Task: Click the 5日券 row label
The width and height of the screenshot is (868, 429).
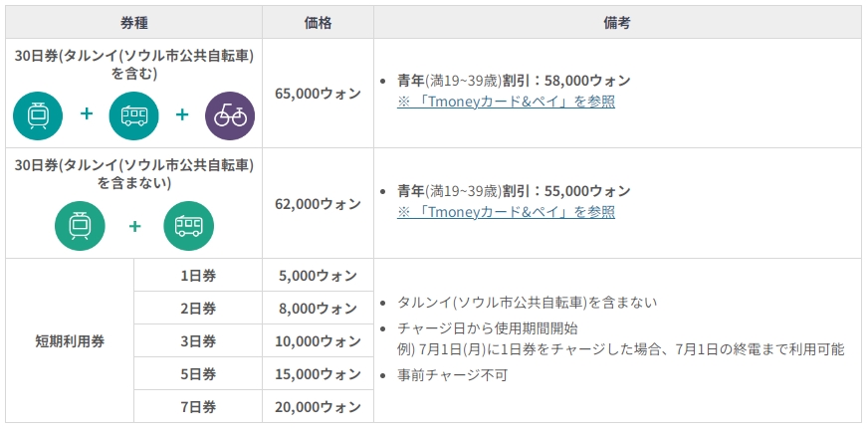Action: [x=197, y=374]
